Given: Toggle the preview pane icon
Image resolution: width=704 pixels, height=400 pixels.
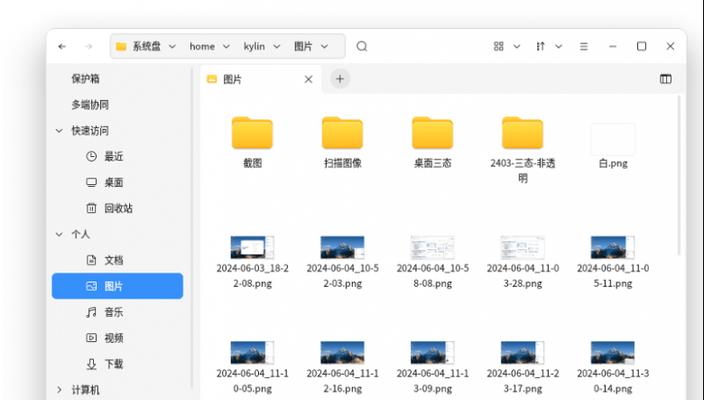Looking at the screenshot, I should 665,79.
